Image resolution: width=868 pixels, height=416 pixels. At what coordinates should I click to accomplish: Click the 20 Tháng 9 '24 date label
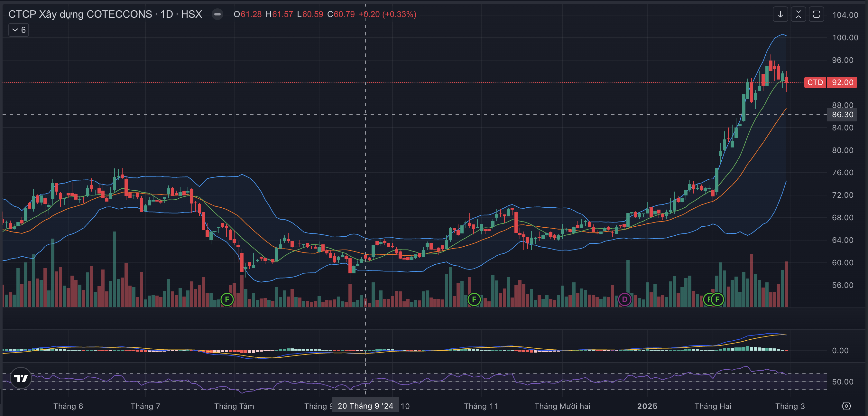tap(365, 406)
